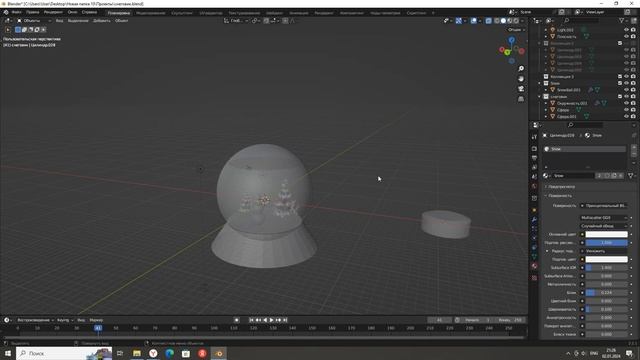The height and width of the screenshot is (360, 640).
Task: Open the Окно menu
Action: pyautogui.click(x=72, y=12)
